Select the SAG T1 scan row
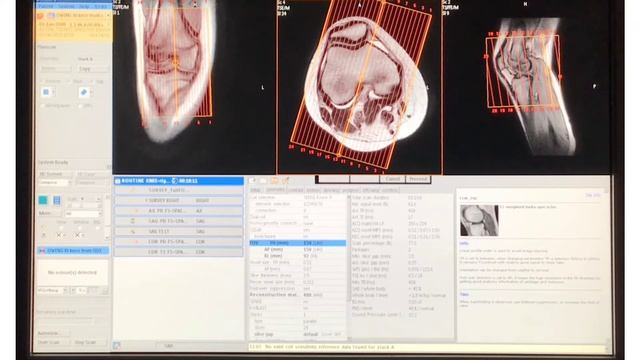Screen dimensions: 640x360 178,231
